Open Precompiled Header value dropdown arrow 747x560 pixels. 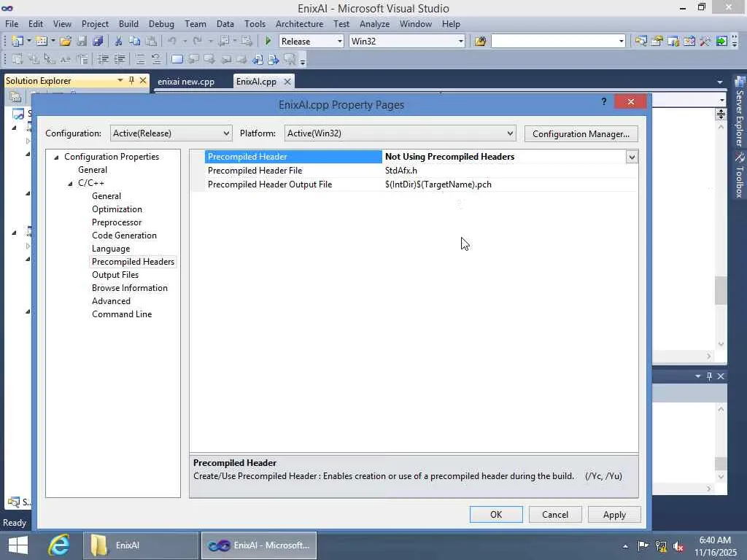coord(632,157)
